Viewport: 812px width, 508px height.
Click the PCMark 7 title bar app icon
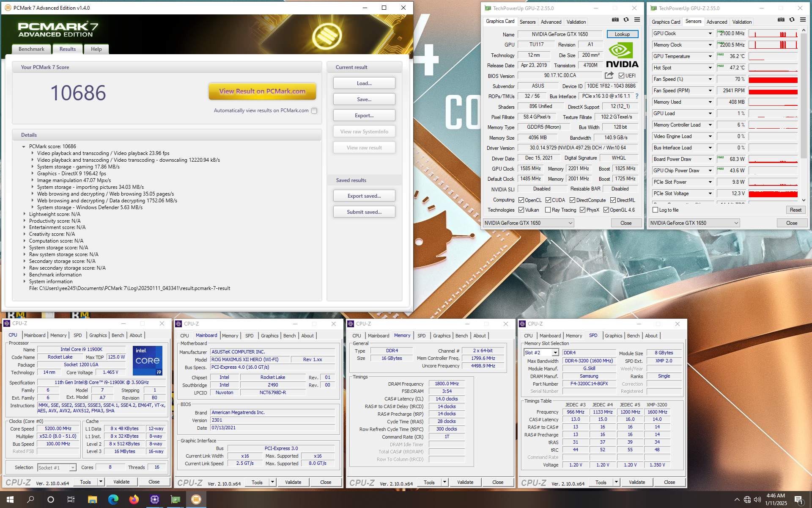8,8
